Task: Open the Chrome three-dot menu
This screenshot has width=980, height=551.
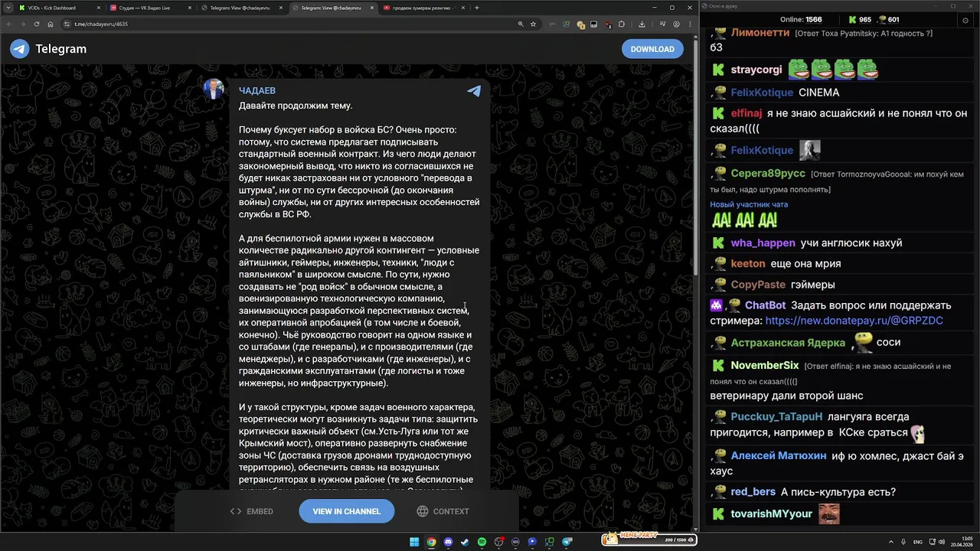Action: click(x=690, y=24)
